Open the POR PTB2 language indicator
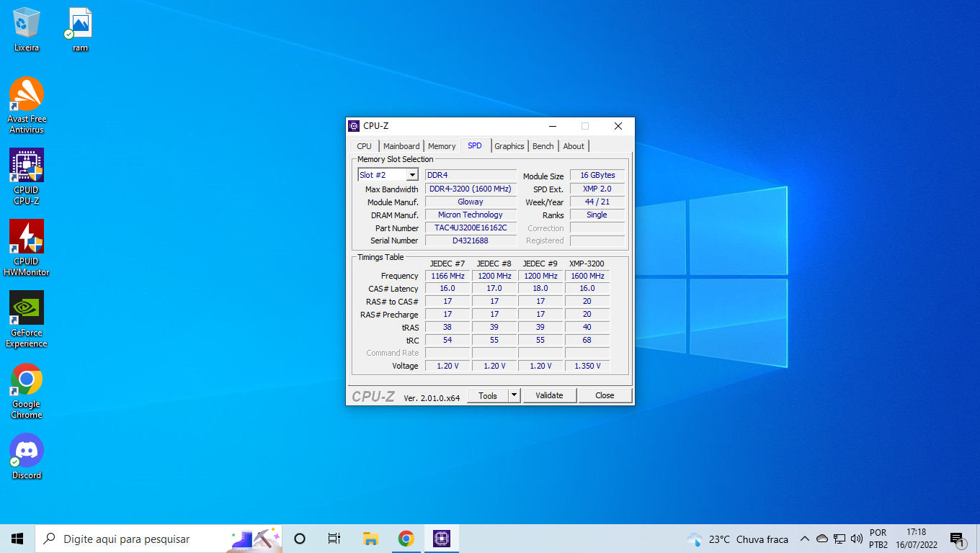Image resolution: width=980 pixels, height=553 pixels. point(878,539)
